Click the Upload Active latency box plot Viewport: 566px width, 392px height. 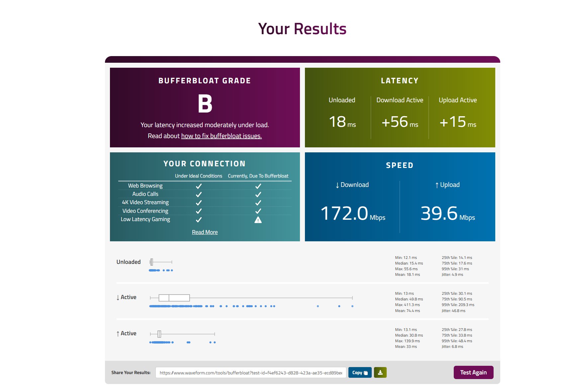tap(159, 333)
